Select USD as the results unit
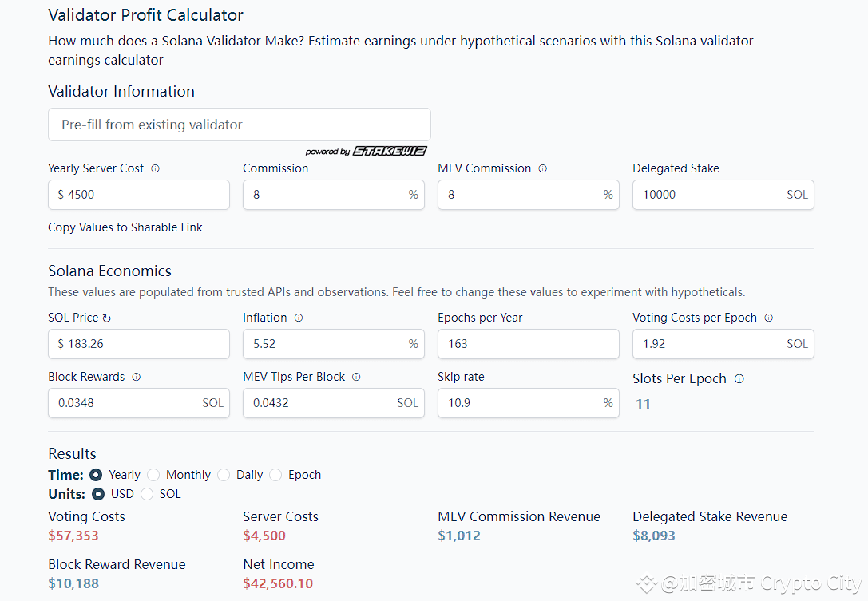 pos(99,494)
